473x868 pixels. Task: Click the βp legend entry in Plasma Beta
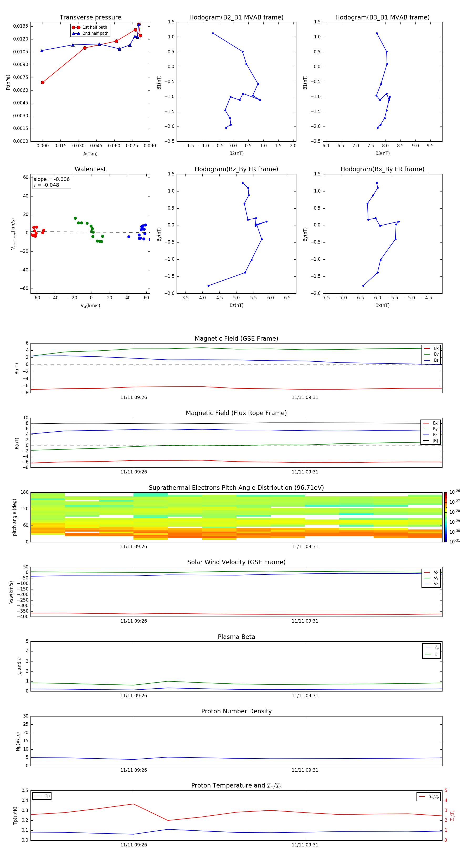tap(432, 647)
